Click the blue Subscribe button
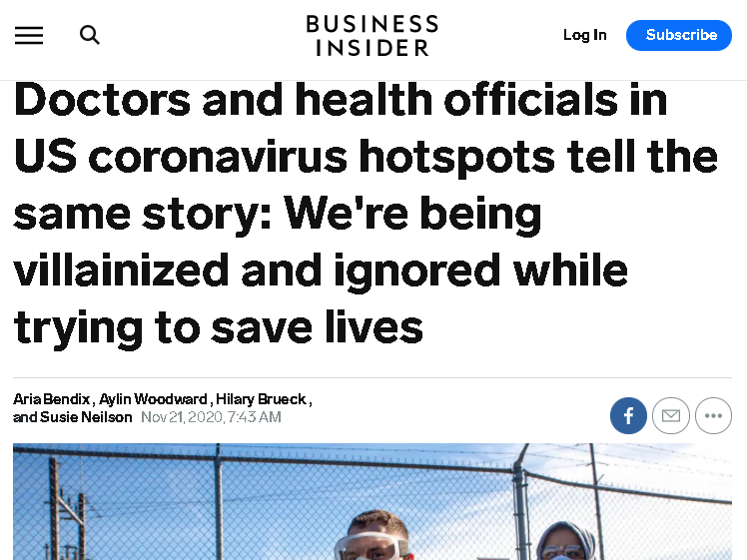This screenshot has width=747, height=560. tap(679, 35)
